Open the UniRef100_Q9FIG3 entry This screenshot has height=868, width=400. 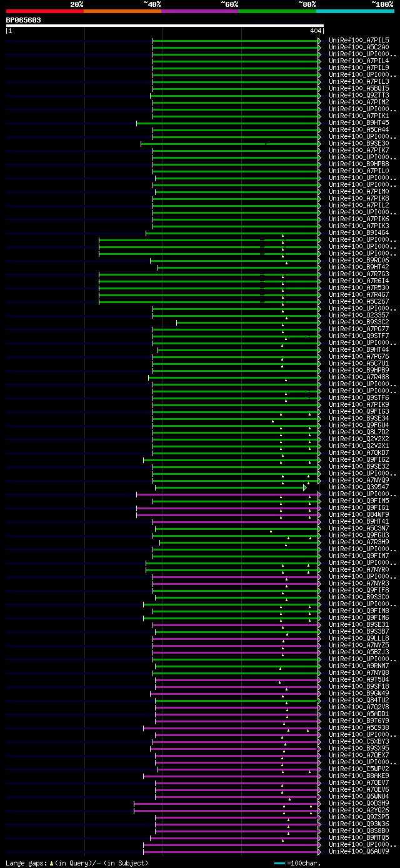359,411
